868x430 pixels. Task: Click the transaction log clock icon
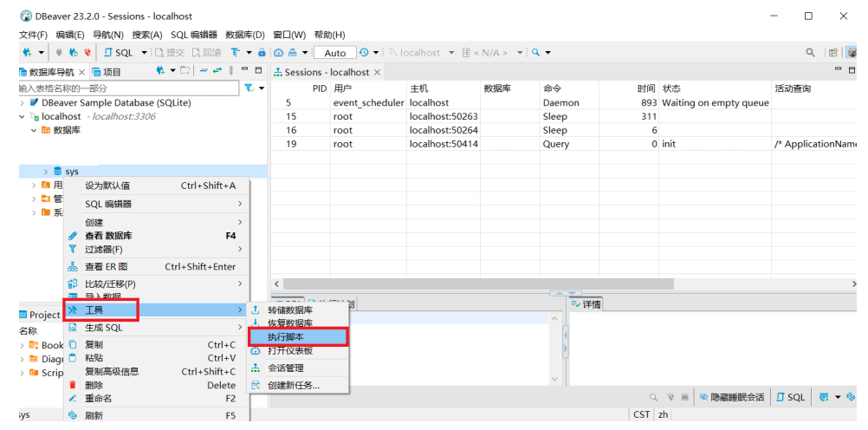[x=364, y=53]
